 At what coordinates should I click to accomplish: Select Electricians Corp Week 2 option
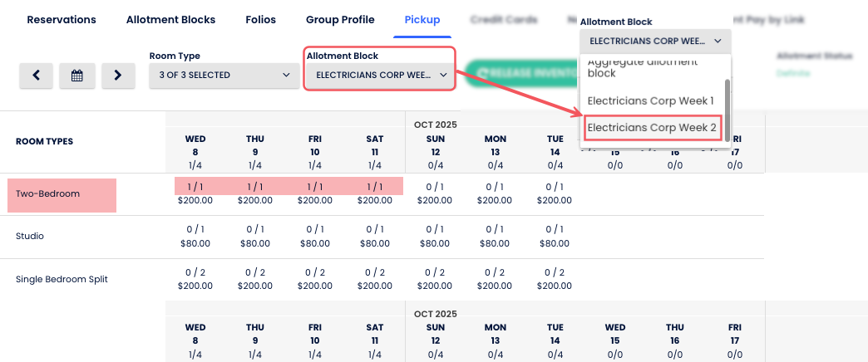click(x=651, y=128)
